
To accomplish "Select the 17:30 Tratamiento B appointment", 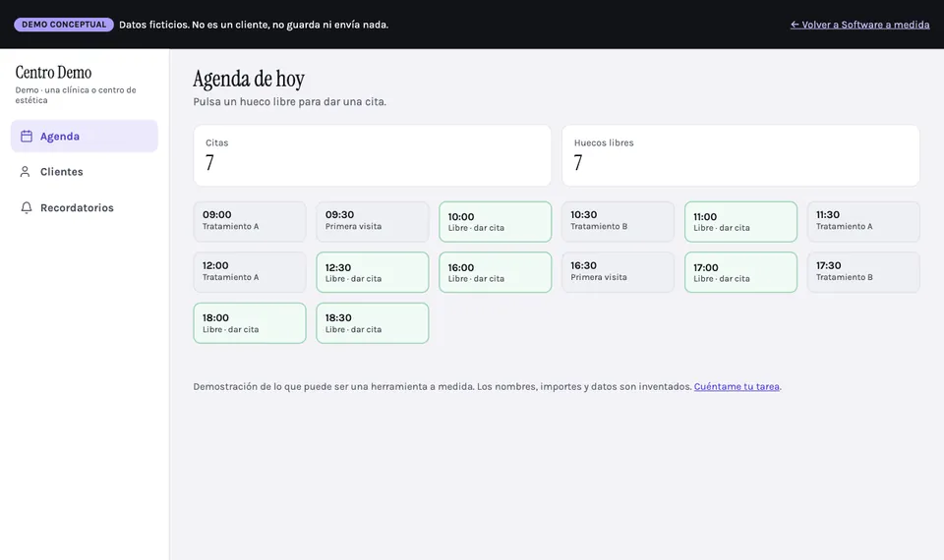I will (863, 272).
